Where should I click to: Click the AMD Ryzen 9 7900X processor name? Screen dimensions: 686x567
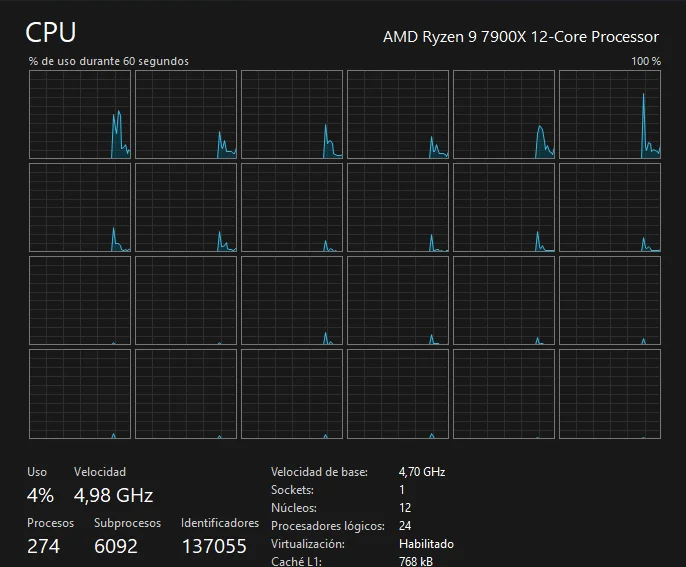[x=521, y=37]
